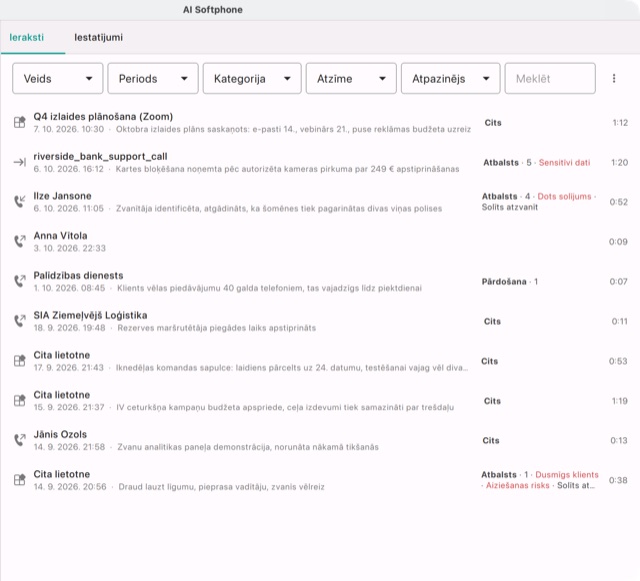Click the Draud lauzt līgumu summary text
The width and height of the screenshot is (640, 581).
tap(222, 487)
